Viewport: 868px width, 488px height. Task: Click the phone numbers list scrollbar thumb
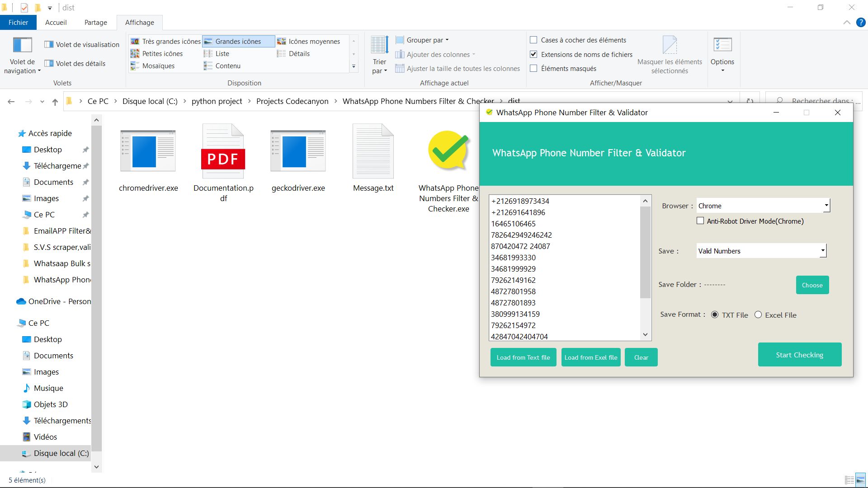coord(645,252)
